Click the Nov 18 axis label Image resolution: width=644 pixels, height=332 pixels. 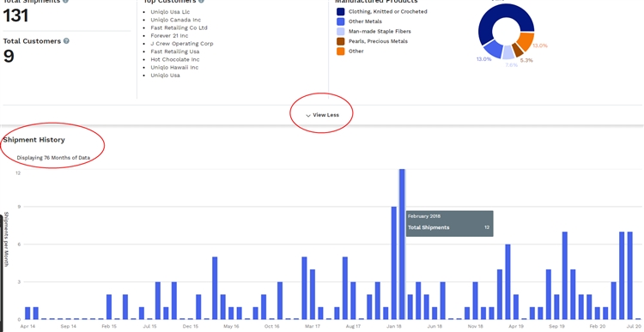475,327
